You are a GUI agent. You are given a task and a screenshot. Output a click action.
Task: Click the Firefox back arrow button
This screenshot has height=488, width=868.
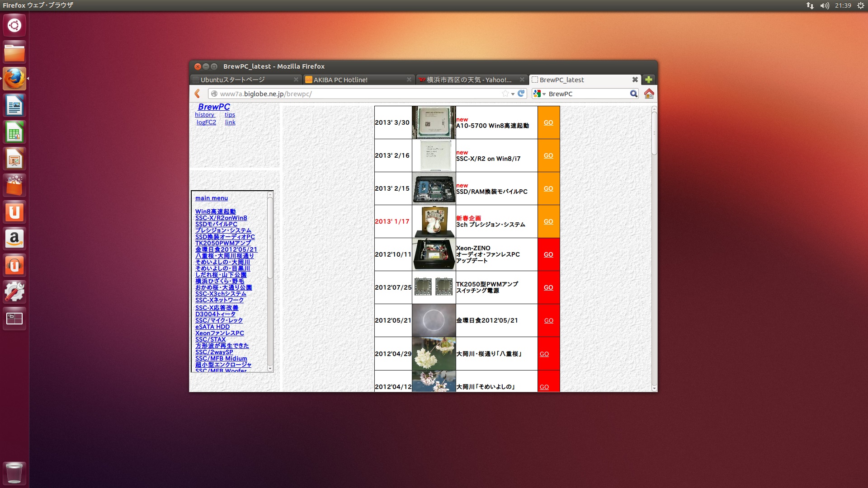point(197,94)
